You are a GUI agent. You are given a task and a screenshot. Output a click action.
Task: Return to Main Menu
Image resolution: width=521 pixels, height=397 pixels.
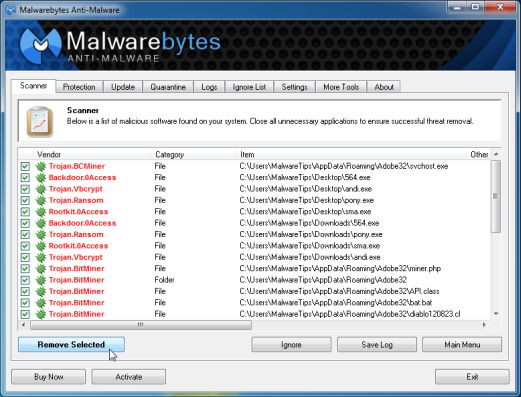click(x=462, y=345)
